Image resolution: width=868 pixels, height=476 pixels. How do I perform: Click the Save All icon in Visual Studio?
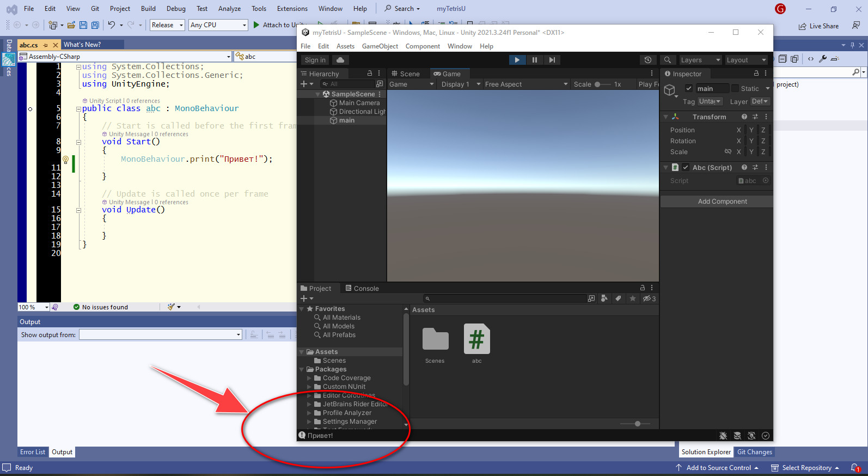point(95,25)
